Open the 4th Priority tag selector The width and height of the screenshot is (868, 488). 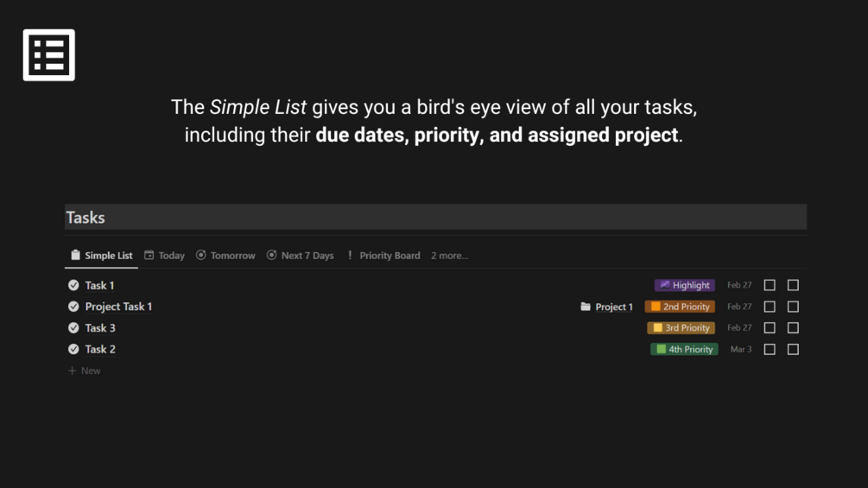point(684,350)
